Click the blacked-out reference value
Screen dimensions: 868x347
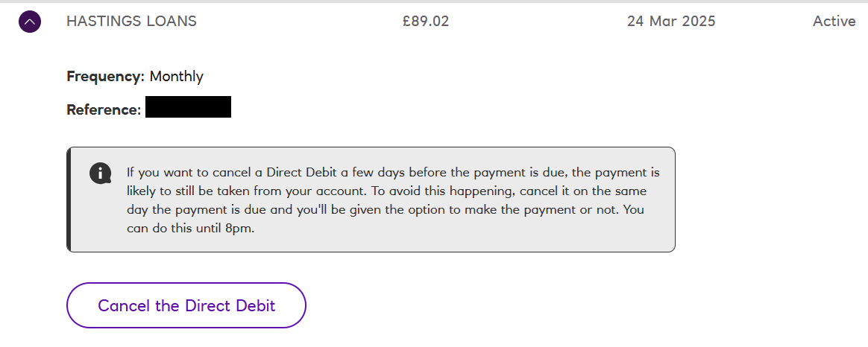[188, 106]
